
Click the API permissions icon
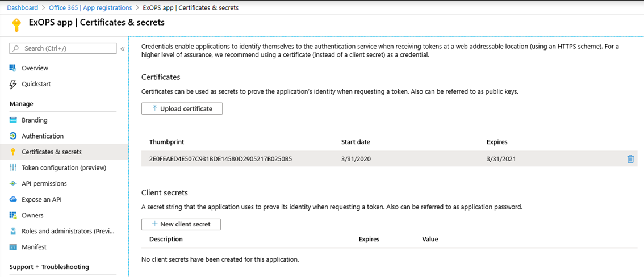pos(13,184)
